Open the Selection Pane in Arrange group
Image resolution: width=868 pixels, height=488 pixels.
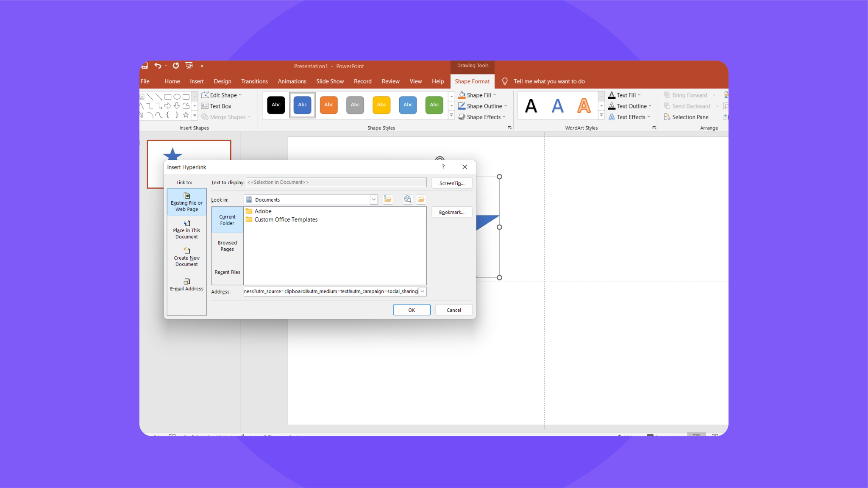(x=689, y=117)
